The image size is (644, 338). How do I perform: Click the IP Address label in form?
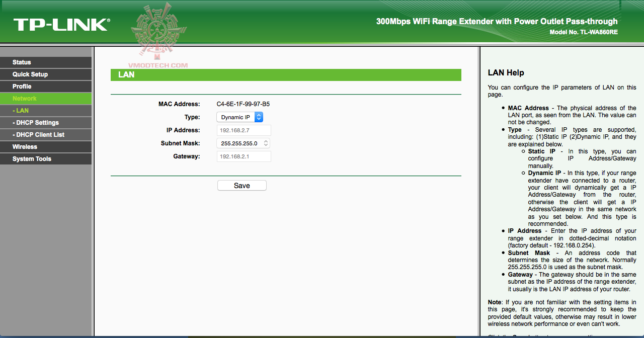[183, 130]
